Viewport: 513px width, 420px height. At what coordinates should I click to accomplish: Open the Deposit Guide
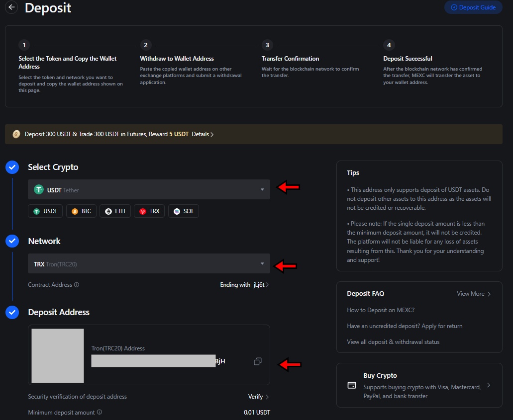coord(473,7)
